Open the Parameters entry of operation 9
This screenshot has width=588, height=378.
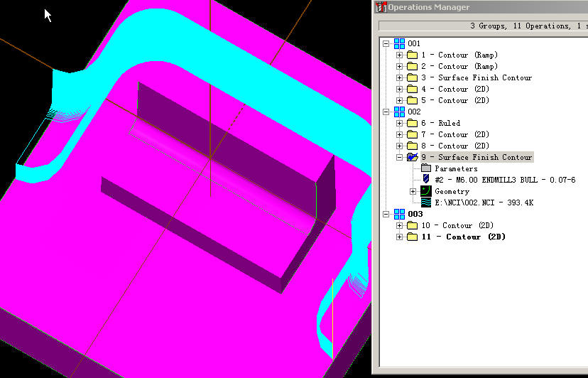pyautogui.click(x=456, y=168)
